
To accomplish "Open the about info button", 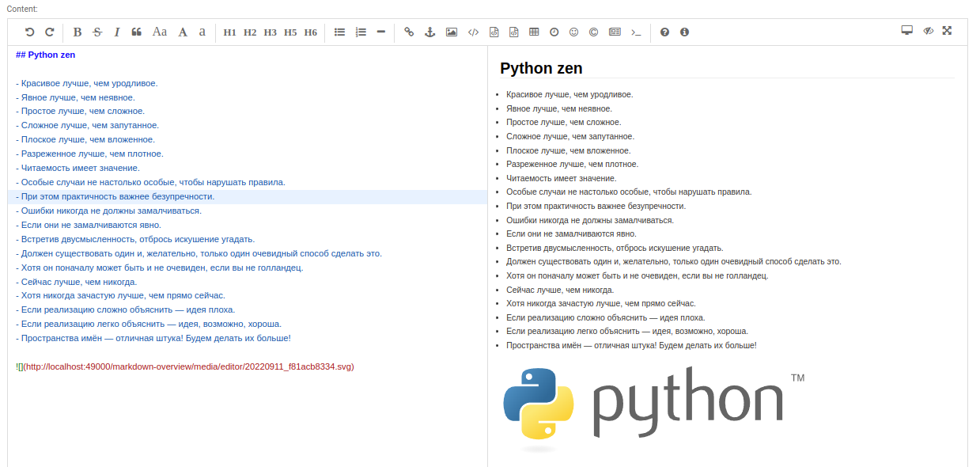I will coord(684,32).
